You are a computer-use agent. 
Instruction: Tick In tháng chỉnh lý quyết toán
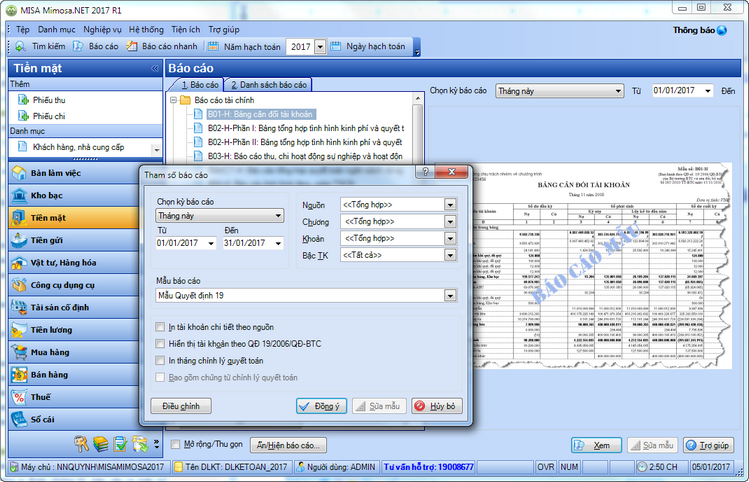click(160, 361)
